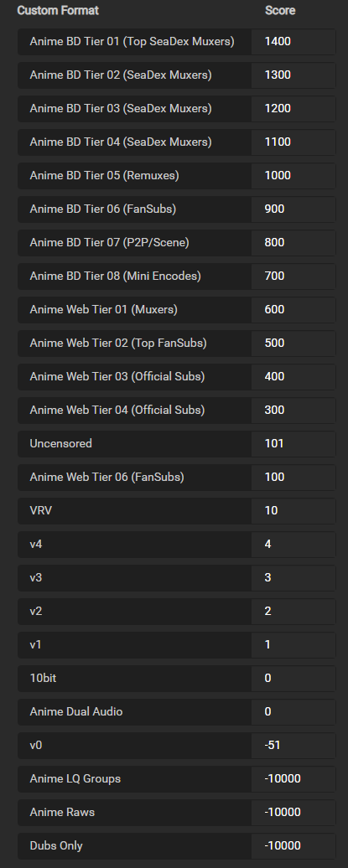Click the Dubs Only score field
Viewport: 348px width, 868px height.
coord(293,845)
